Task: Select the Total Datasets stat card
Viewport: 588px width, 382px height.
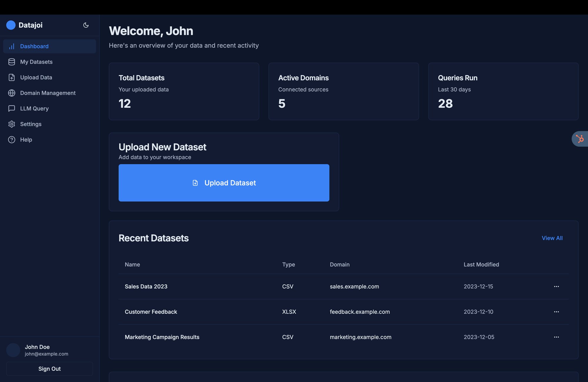Action: click(184, 91)
